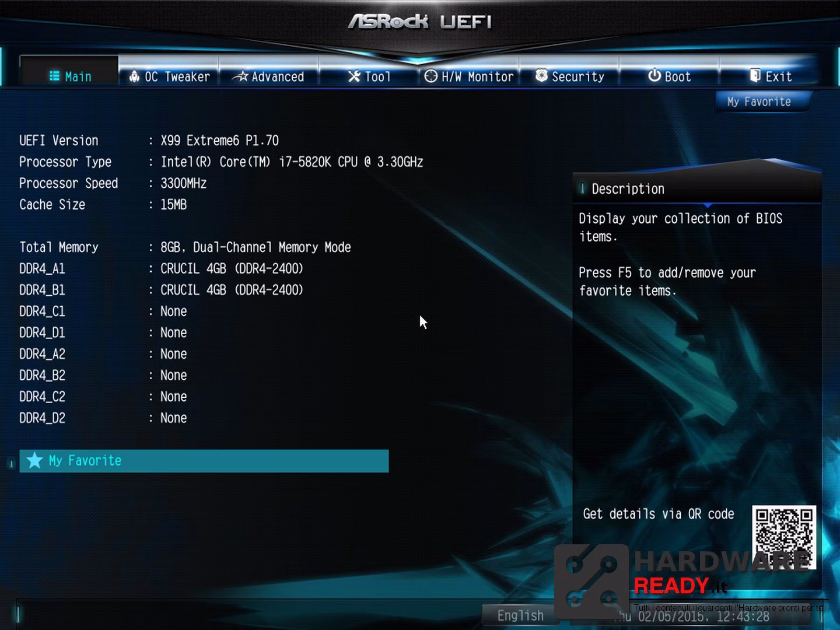
Task: Select the highlighted My Favorite menu row
Action: [x=204, y=461]
